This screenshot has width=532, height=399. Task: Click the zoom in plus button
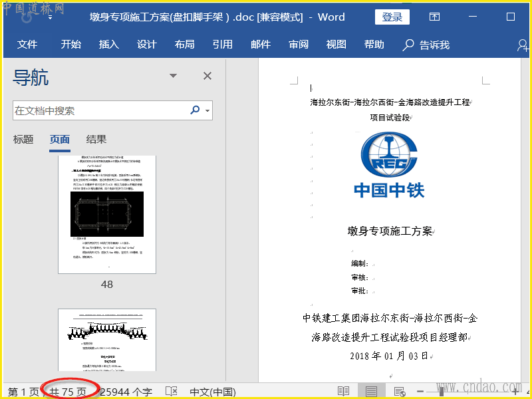pos(515,392)
